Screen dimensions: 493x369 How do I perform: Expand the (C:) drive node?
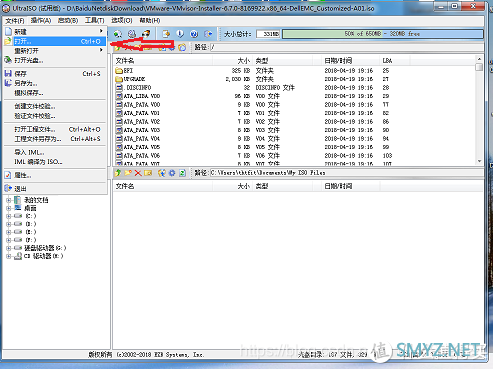9,216
